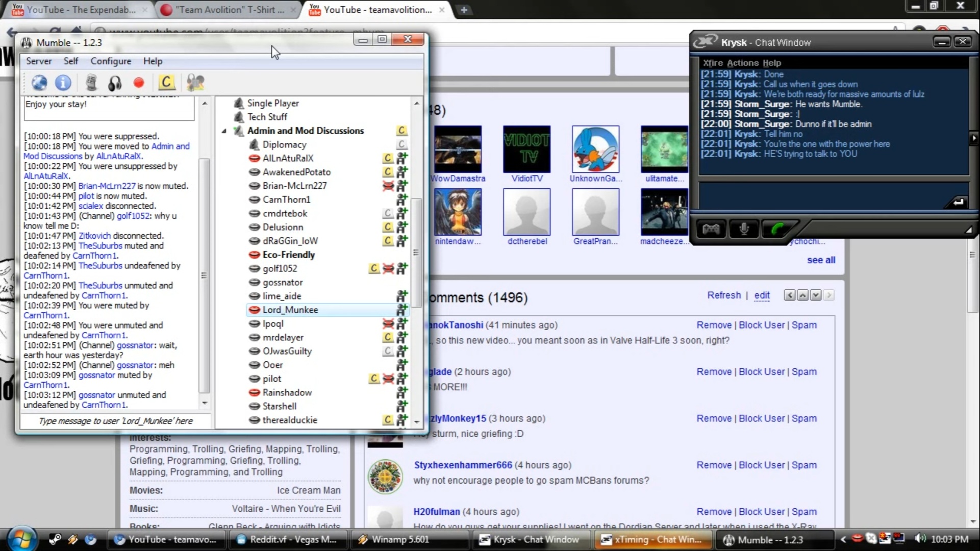Toggle Mumble headphones deafen icon
Viewport: 980px width, 551px height.
(115, 83)
